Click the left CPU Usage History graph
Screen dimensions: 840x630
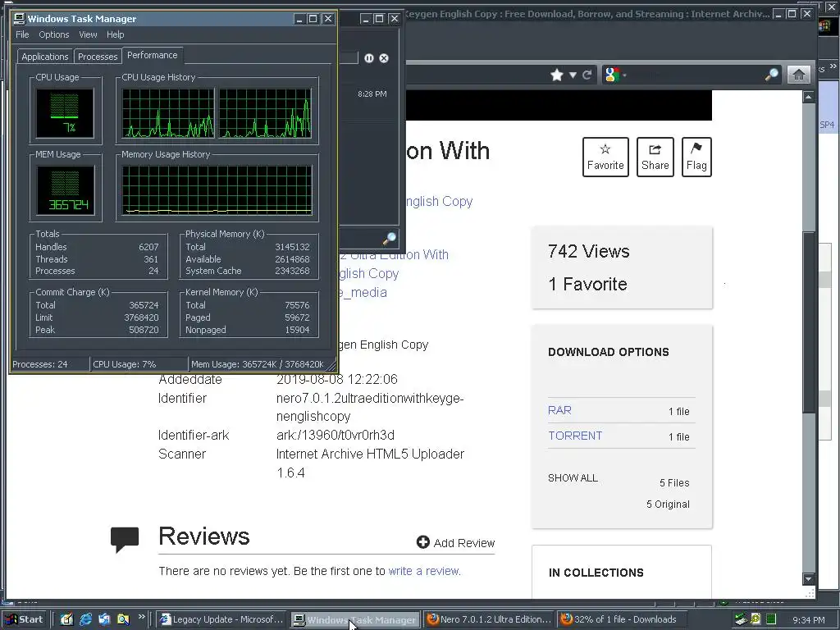tap(168, 113)
